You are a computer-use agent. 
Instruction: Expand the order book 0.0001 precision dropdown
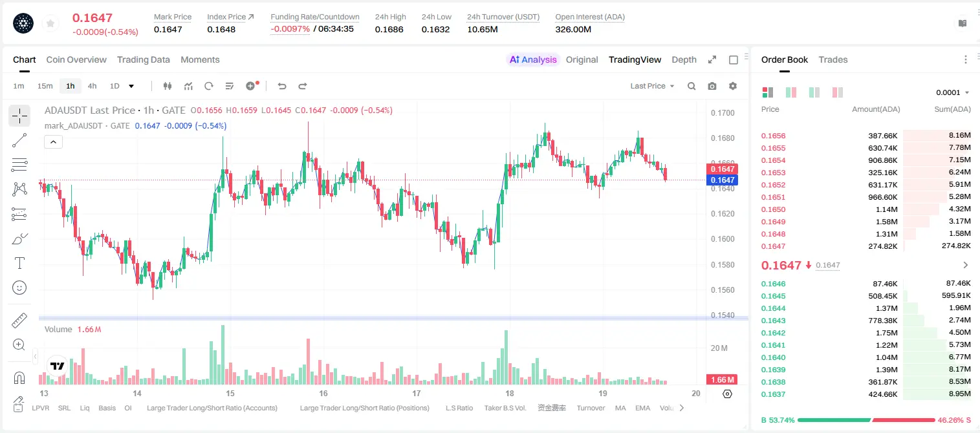click(952, 92)
